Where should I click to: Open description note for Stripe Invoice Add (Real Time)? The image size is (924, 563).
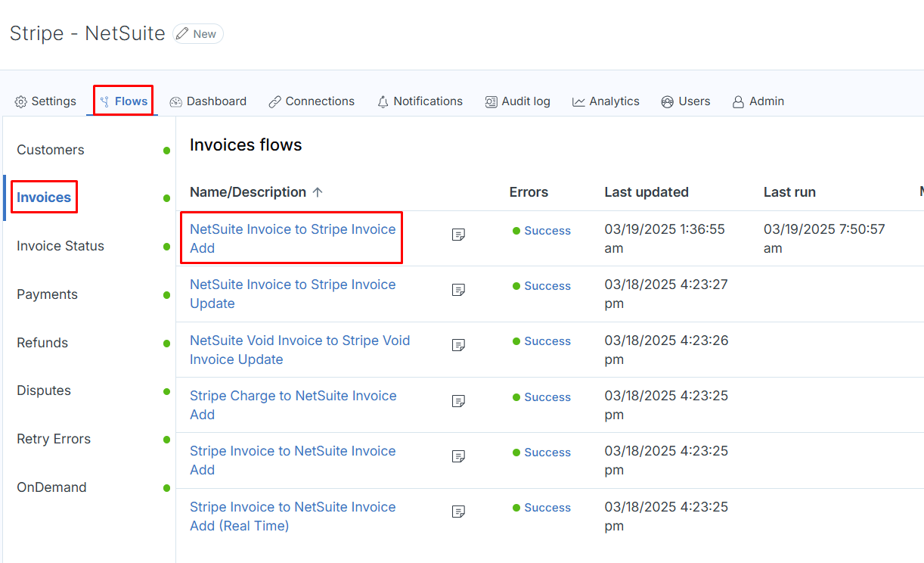coord(458,512)
